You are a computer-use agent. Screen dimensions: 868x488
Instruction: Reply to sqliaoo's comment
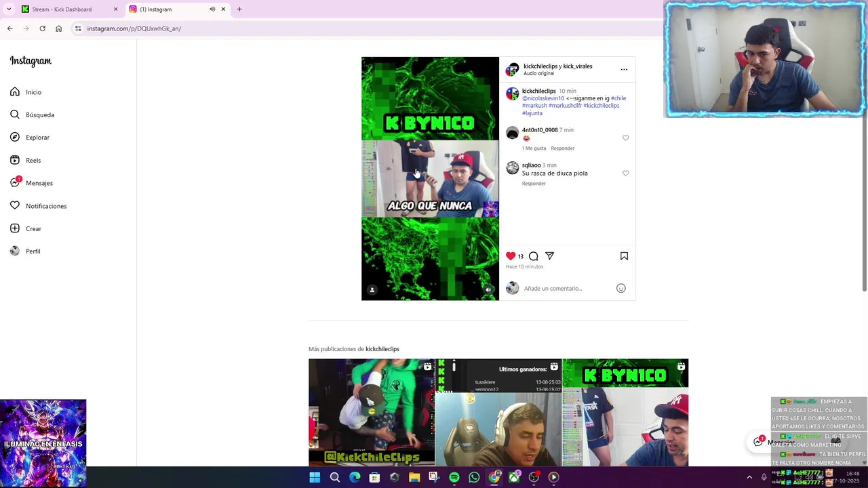[534, 183]
